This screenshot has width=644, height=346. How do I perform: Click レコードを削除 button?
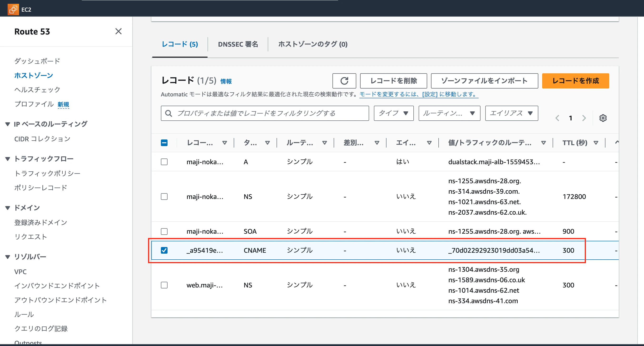tap(393, 81)
